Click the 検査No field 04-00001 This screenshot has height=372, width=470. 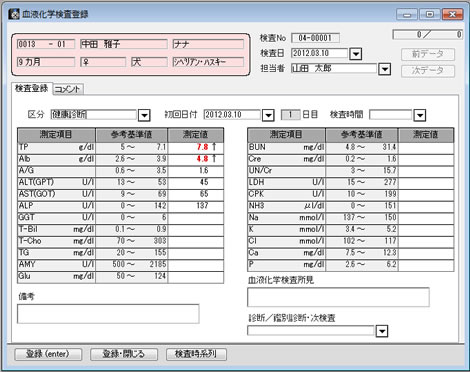click(315, 38)
